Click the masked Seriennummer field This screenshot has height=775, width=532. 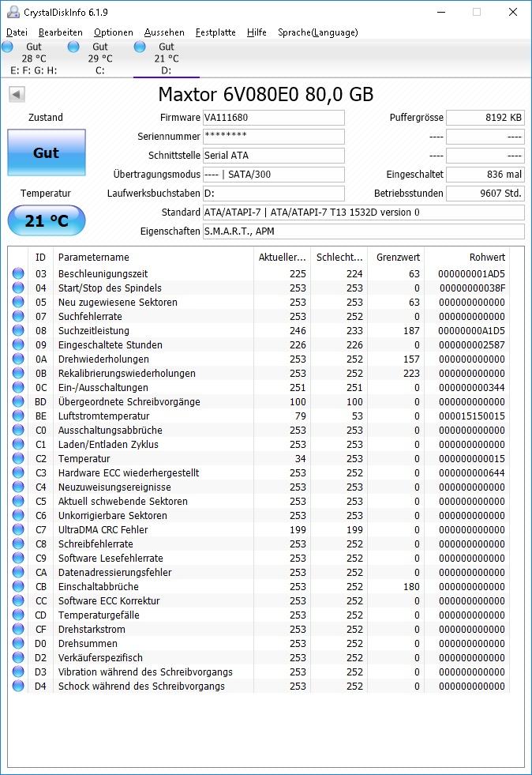pyautogui.click(x=274, y=137)
